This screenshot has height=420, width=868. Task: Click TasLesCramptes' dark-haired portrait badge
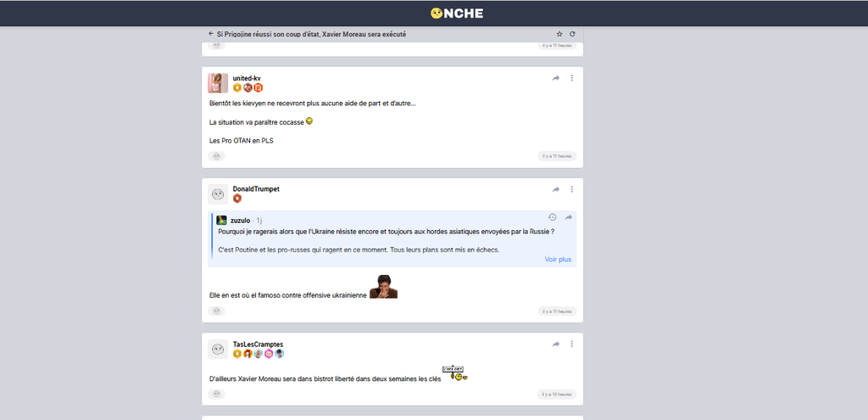click(279, 354)
